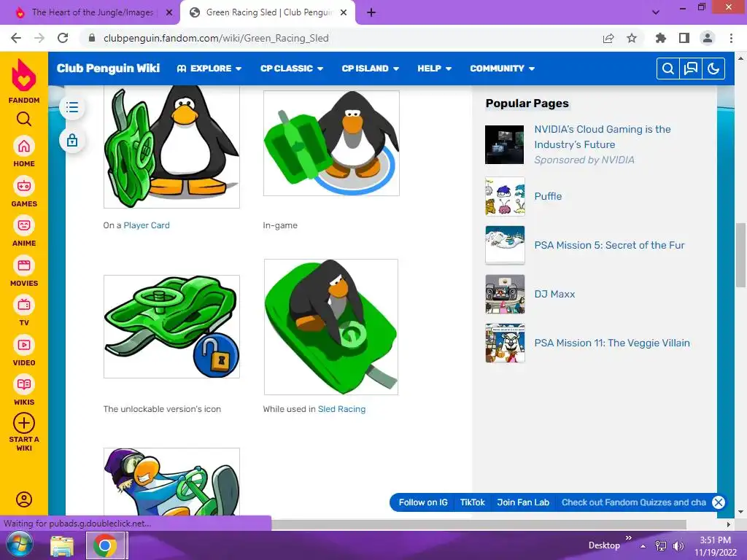This screenshot has height=560, width=747.
Task: Open the Movies section in the sidebar
Action: 24,271
